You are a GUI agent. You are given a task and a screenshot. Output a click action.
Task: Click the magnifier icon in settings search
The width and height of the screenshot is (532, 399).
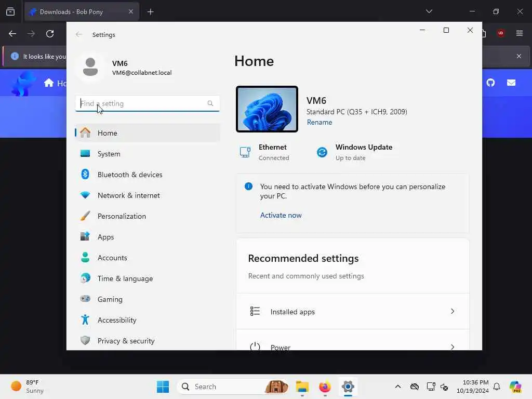click(210, 103)
